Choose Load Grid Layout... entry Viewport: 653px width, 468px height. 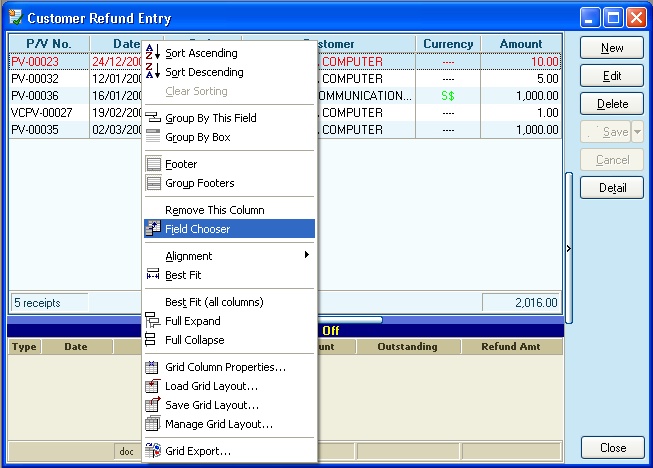click(229, 386)
